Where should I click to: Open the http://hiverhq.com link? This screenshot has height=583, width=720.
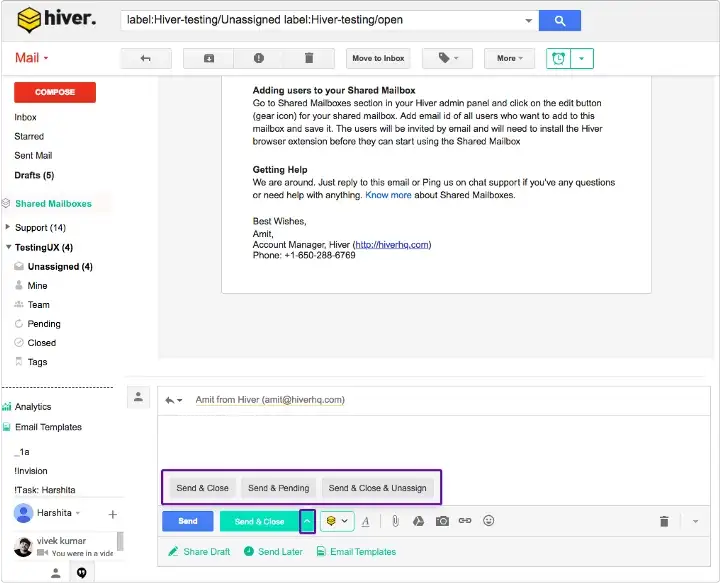(x=392, y=245)
